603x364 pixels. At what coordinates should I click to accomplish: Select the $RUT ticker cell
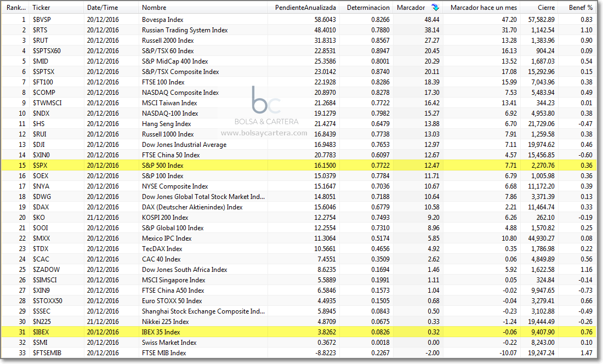pos(41,41)
